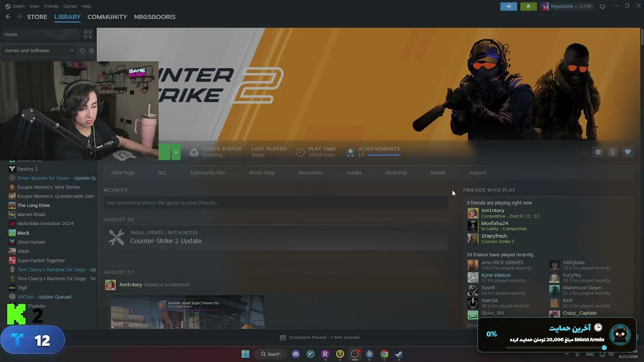Go back with the navigation arrow

click(x=8, y=17)
